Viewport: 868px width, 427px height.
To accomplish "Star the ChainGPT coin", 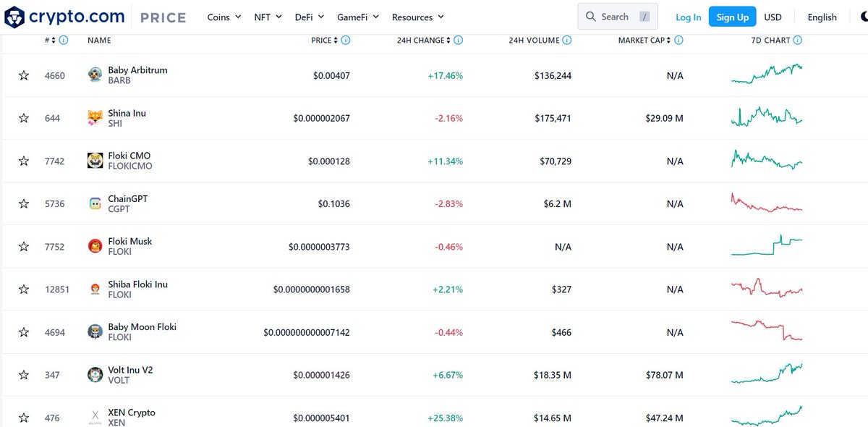I will coord(24,204).
